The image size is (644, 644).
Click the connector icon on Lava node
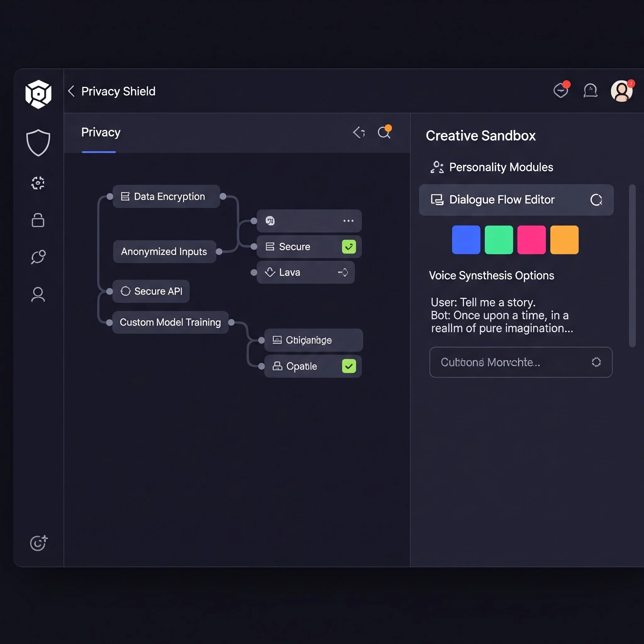coord(343,272)
